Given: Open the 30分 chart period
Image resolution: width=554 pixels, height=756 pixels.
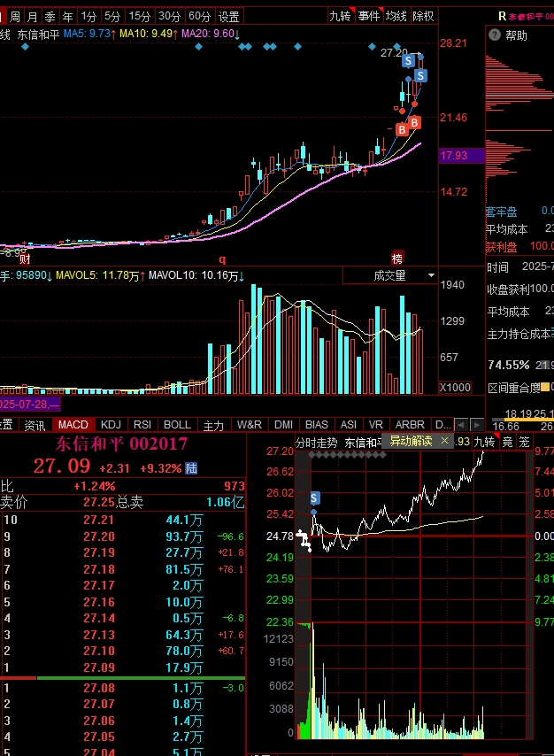Looking at the screenshot, I should (170, 17).
